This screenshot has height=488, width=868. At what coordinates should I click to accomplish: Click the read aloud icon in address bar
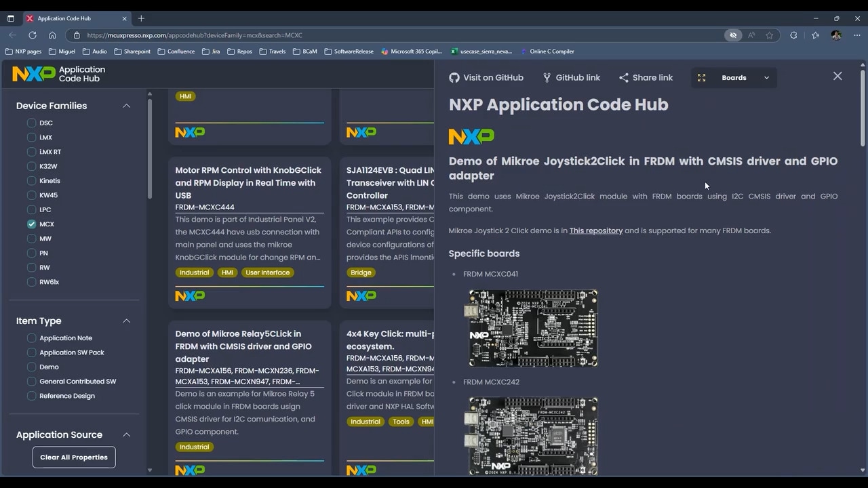751,35
